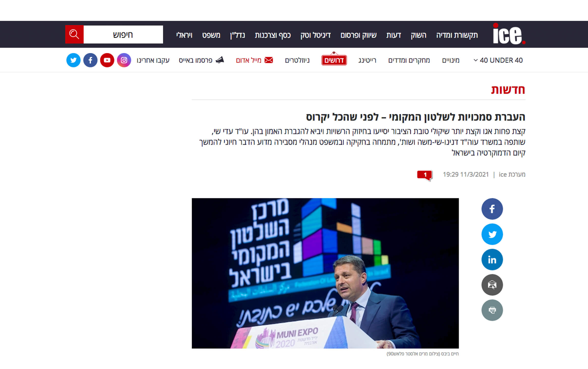The width and height of the screenshot is (588, 369).
Task: Open the MUNI EXPO article photo
Action: [325, 273]
